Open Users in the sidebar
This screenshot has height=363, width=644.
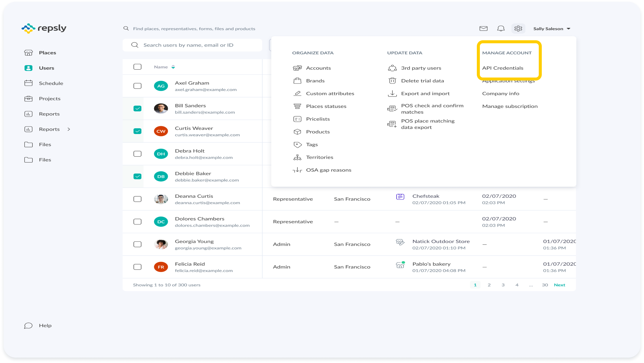click(46, 68)
